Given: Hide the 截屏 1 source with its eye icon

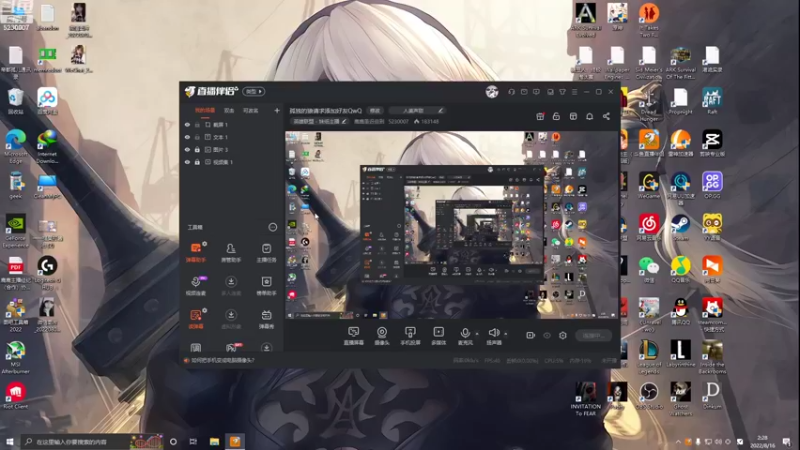Looking at the screenshot, I should coord(187,124).
